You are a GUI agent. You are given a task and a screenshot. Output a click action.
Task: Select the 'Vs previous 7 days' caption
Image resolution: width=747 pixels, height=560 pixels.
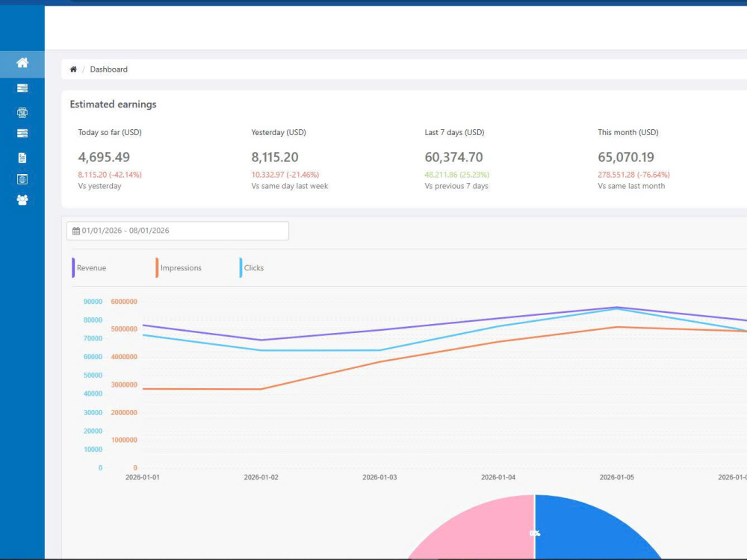pos(456,186)
